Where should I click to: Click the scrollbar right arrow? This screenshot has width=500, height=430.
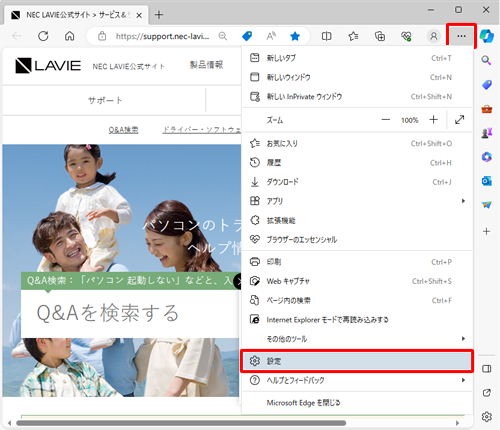pos(457,423)
